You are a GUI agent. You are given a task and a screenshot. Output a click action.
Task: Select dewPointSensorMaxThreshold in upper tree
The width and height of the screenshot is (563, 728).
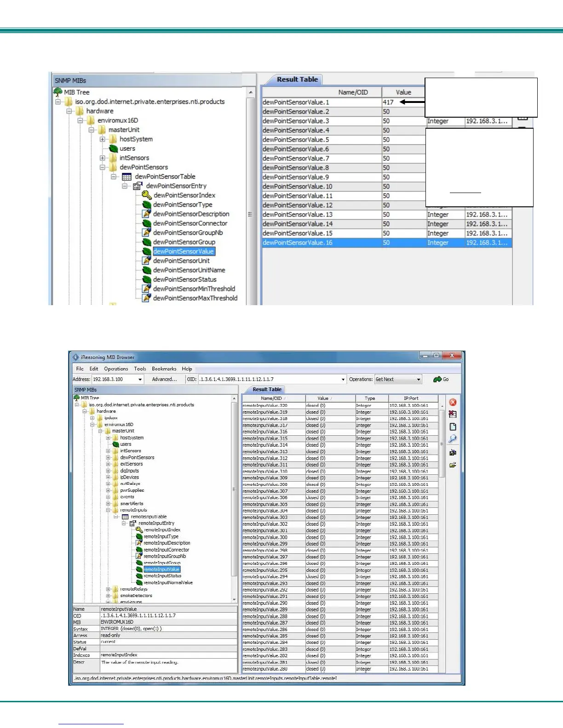click(x=195, y=298)
